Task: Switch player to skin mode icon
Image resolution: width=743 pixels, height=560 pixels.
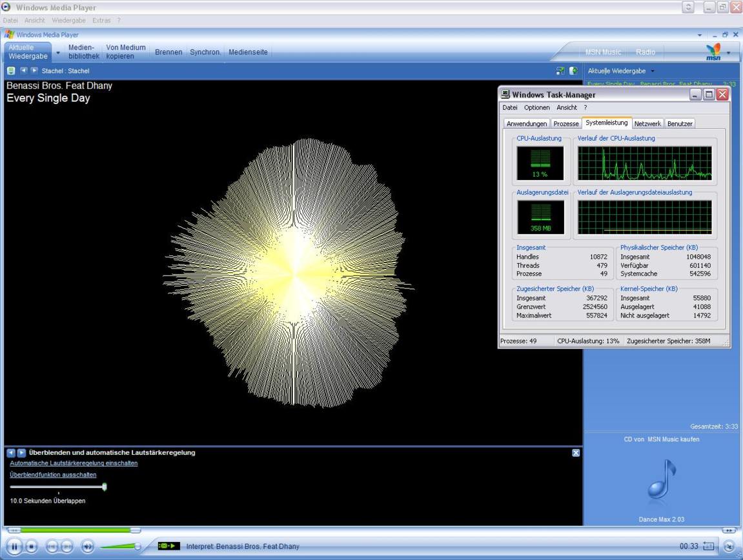Action: coord(729,546)
